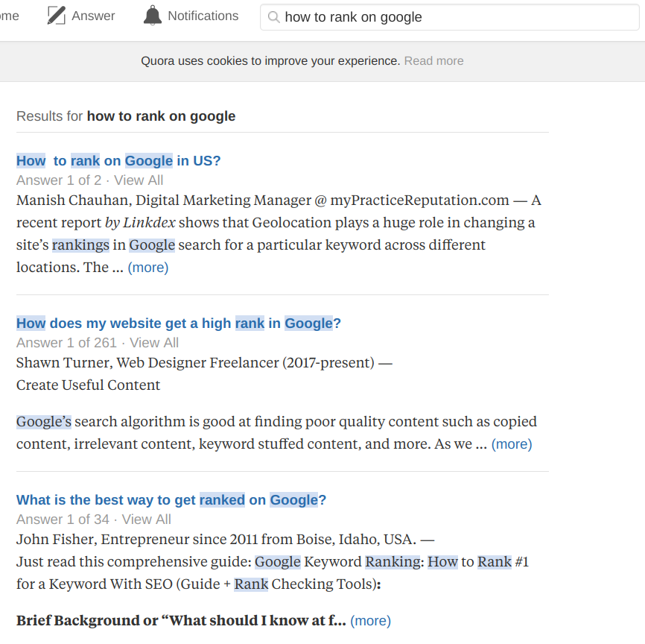Click the 'Create Useful Content' line

click(88, 385)
